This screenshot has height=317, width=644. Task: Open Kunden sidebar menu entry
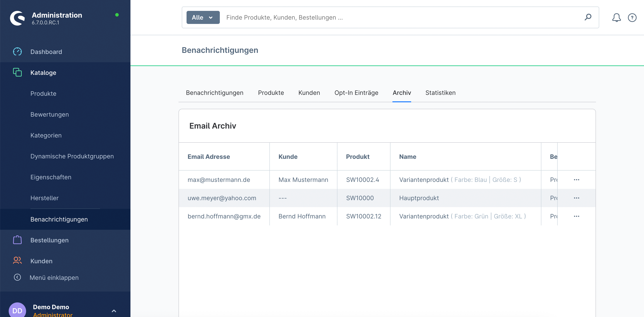click(42, 261)
